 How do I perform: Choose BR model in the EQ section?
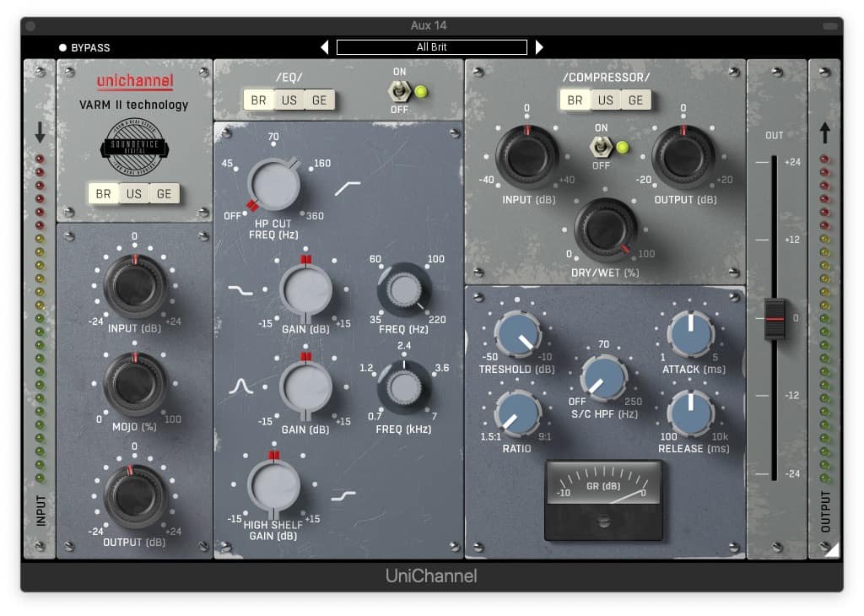(x=258, y=100)
